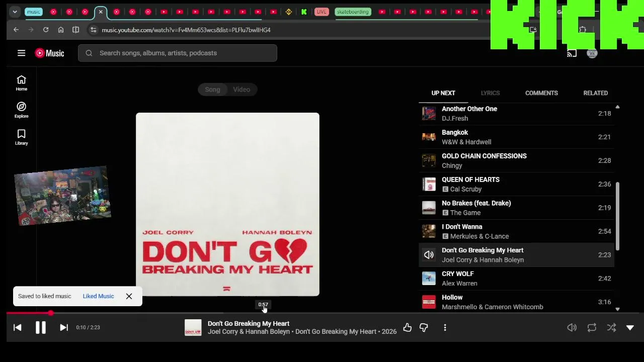This screenshot has height=362, width=644.
Task: Open the YouTube Music guide hamburger menu
Action: click(21, 53)
